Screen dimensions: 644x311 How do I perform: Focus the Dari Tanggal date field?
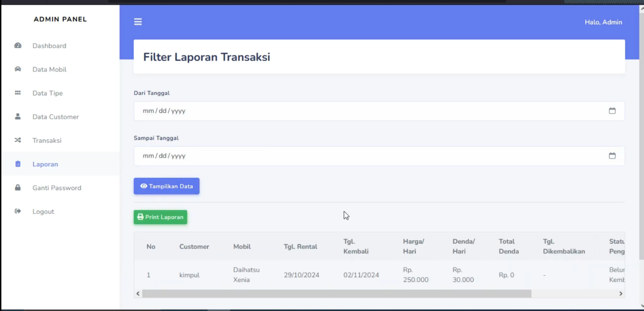click(x=379, y=111)
